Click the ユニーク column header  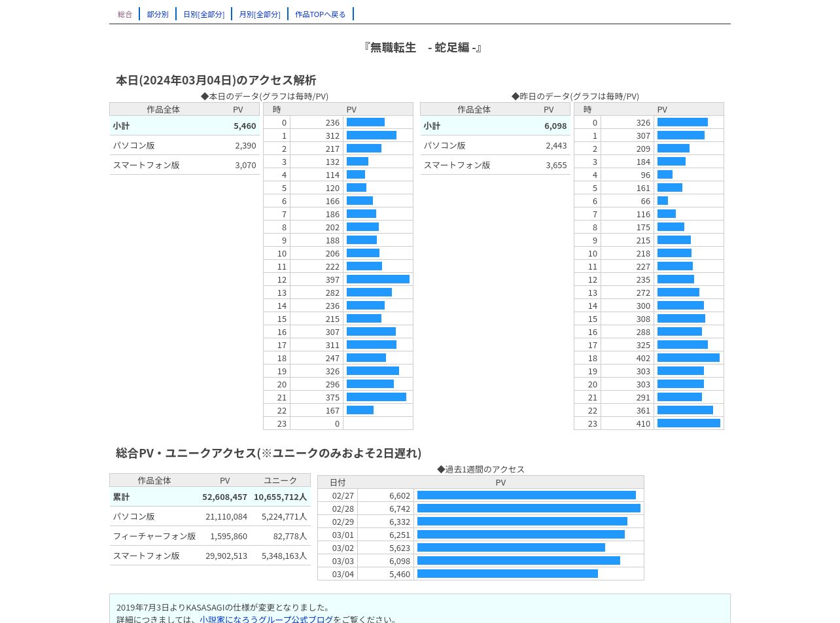click(280, 480)
